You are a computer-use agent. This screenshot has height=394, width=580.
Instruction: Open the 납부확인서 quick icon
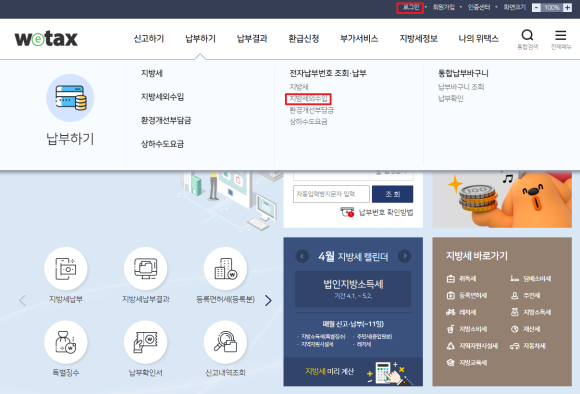[146, 349]
